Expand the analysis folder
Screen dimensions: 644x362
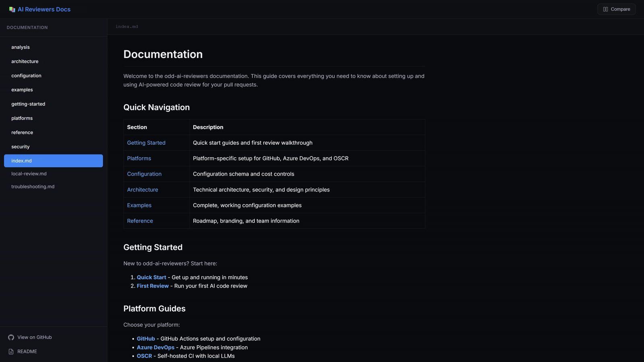54,47
